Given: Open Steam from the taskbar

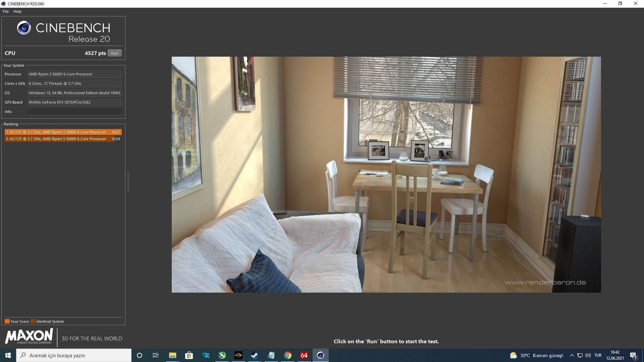Looking at the screenshot, I should click(255, 355).
